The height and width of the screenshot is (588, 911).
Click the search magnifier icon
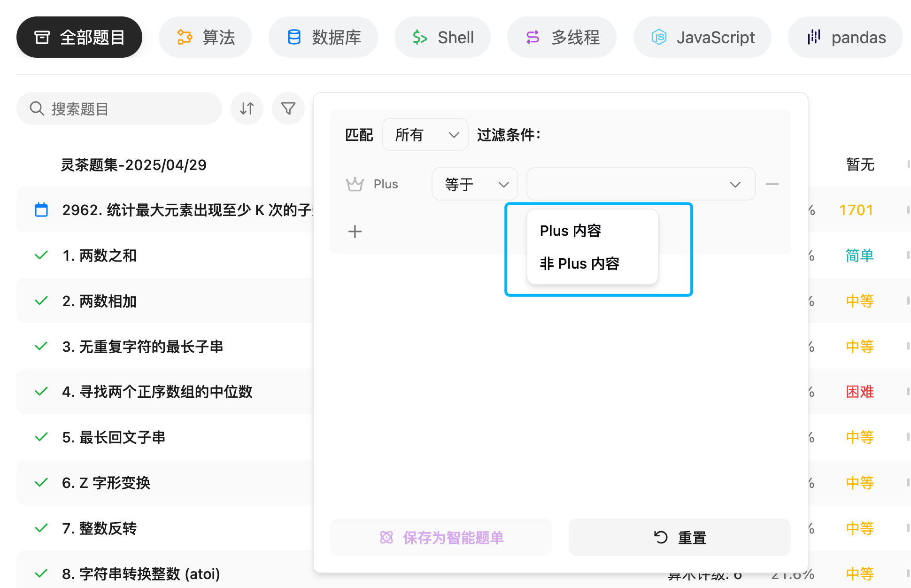click(x=37, y=108)
